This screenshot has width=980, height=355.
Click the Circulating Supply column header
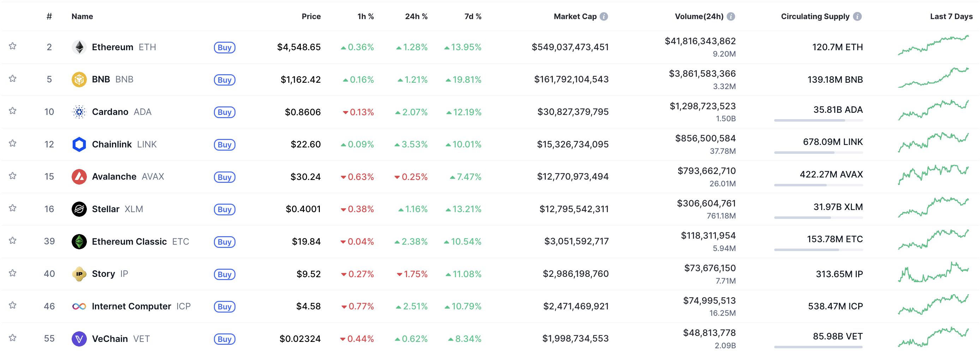coord(815,16)
